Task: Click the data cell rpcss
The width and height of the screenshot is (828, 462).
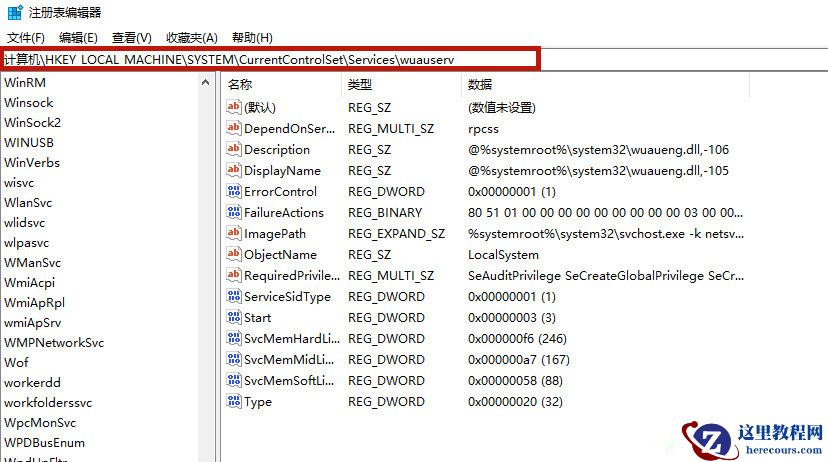Action: 483,129
